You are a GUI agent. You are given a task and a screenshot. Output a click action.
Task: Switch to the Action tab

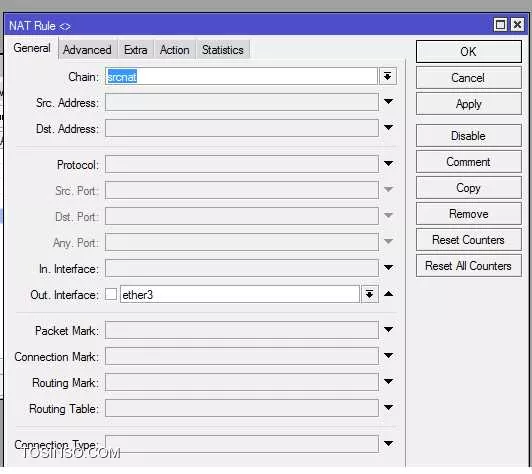point(174,50)
